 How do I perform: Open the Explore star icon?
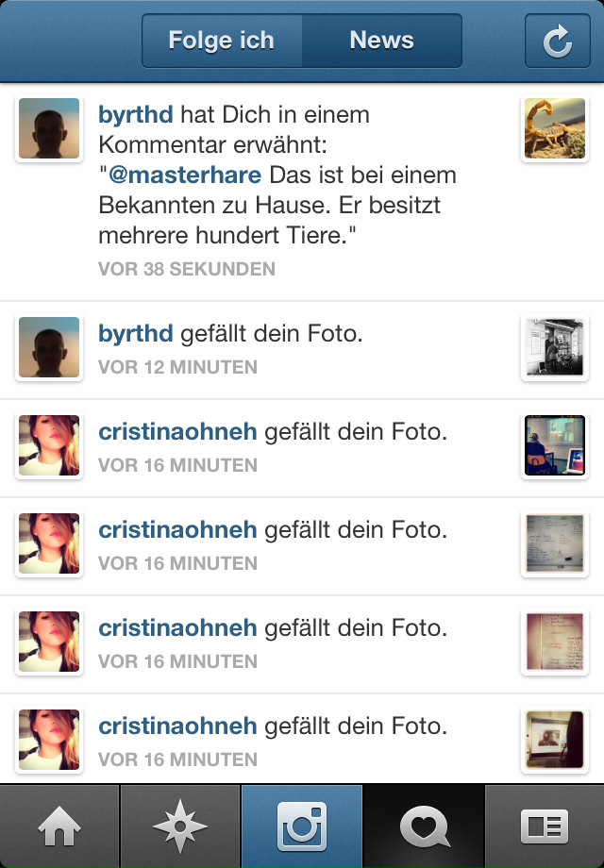pyautogui.click(x=180, y=826)
